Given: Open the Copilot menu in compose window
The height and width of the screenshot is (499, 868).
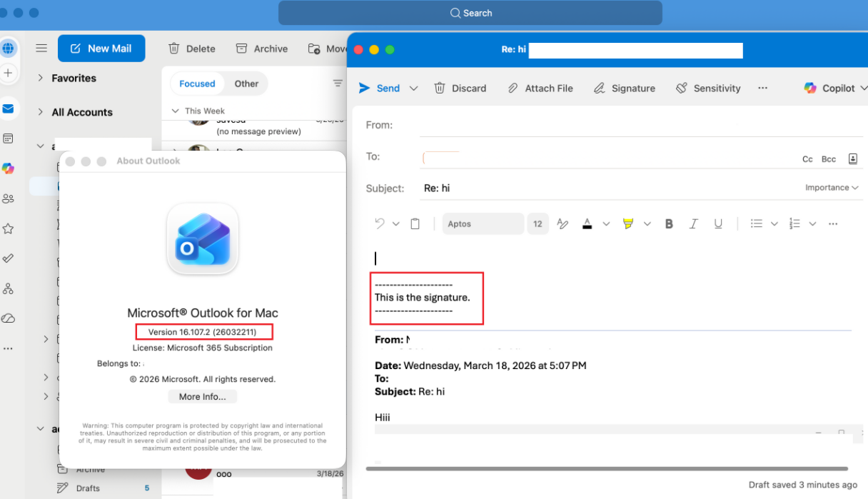Looking at the screenshot, I should click(835, 88).
